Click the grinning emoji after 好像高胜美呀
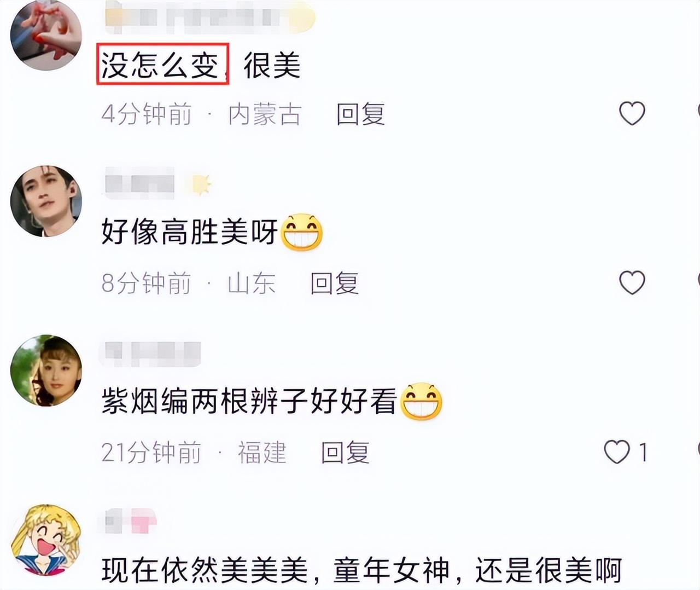 pyautogui.click(x=301, y=232)
